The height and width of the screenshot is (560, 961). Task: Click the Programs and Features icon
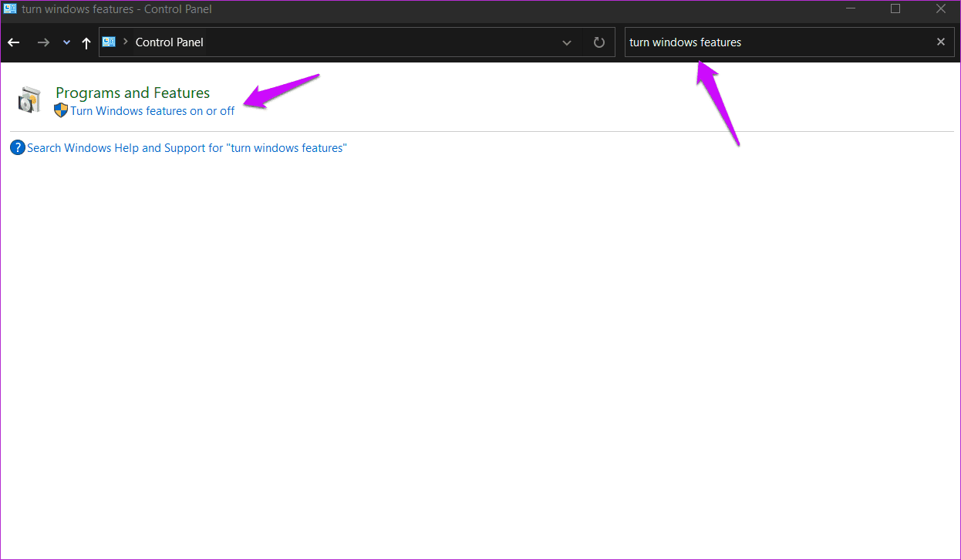[29, 101]
